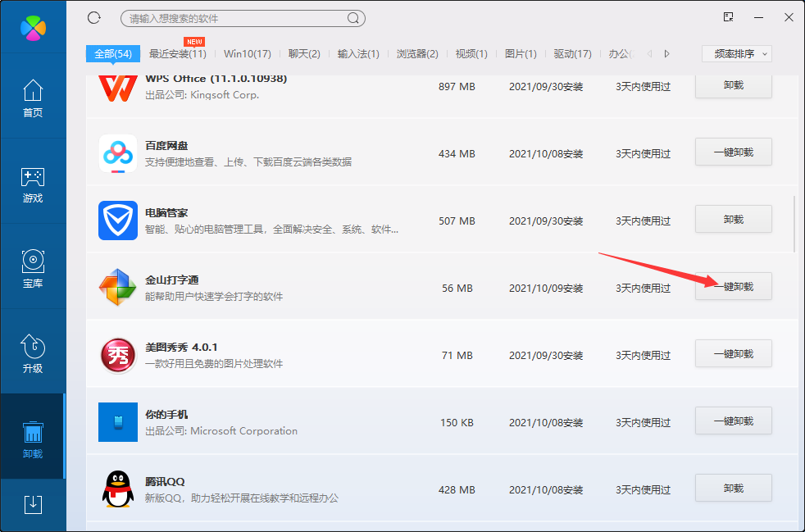Click the 897 MB size value
805x532 pixels.
457,87
